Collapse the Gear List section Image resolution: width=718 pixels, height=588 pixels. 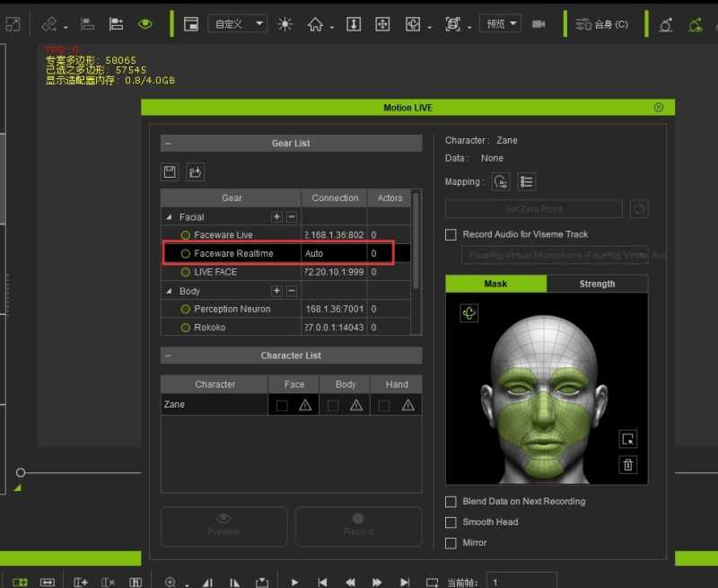pos(168,144)
